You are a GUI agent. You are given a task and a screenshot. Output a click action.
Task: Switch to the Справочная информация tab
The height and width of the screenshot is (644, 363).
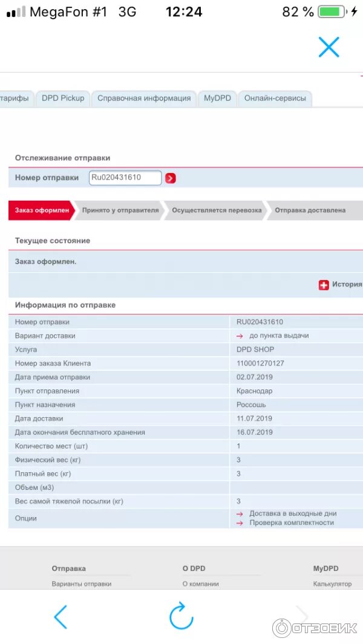144,99
